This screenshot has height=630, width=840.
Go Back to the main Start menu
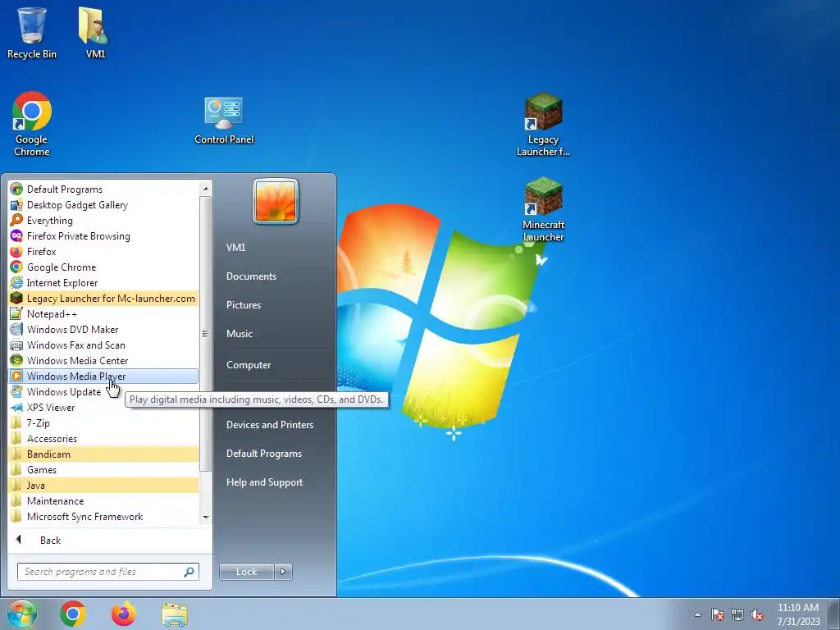point(110,540)
